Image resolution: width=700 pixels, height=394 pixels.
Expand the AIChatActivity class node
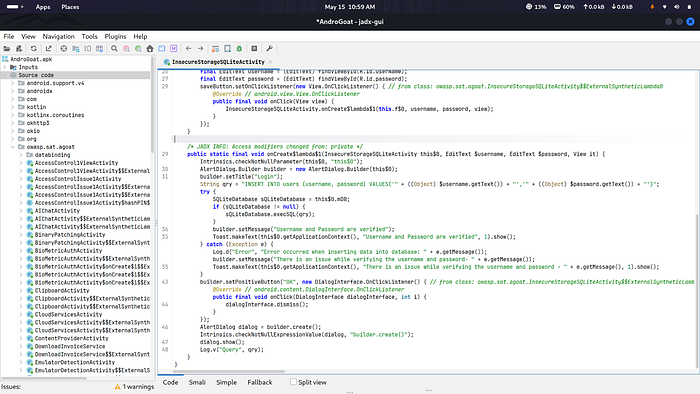click(x=21, y=211)
